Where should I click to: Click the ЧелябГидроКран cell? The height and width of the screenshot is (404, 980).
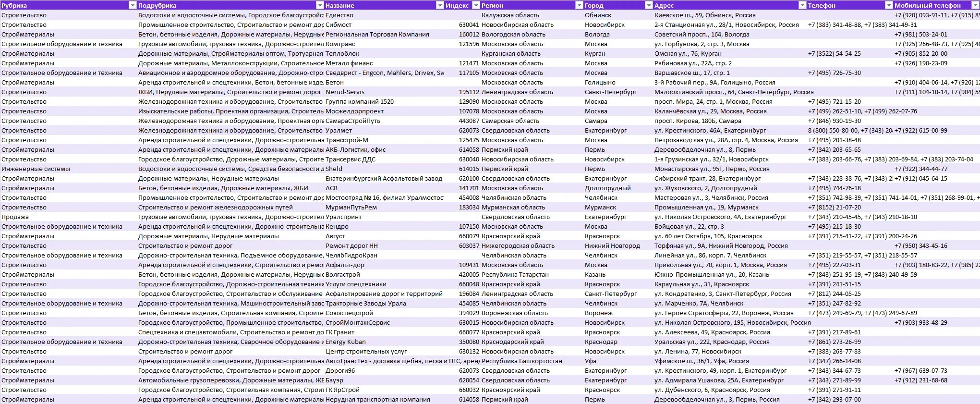pyautogui.click(x=384, y=255)
